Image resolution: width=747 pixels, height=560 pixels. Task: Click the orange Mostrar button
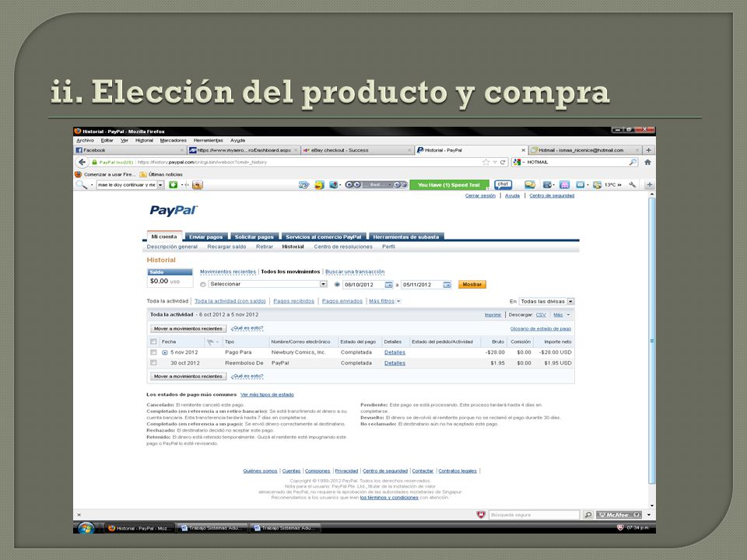[472, 285]
